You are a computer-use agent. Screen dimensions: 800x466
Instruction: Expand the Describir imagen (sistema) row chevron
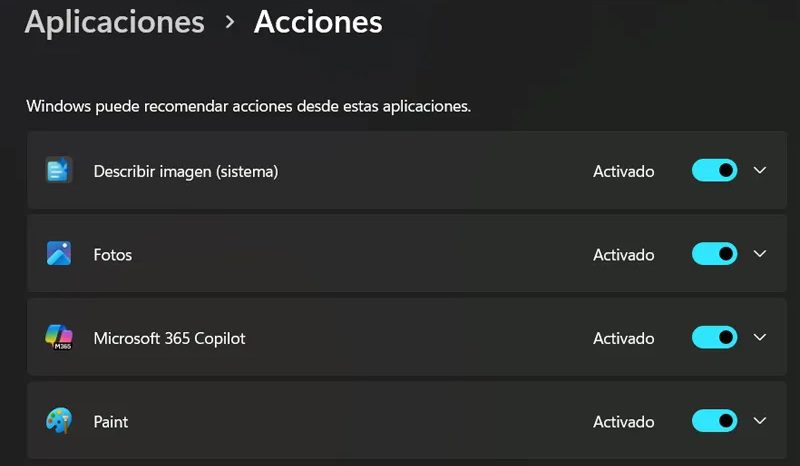click(760, 171)
